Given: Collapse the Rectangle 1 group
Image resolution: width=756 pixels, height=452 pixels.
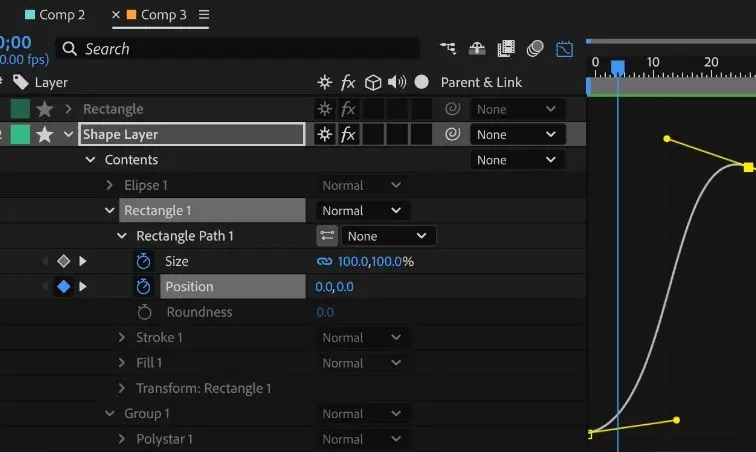Looking at the screenshot, I should click(109, 210).
